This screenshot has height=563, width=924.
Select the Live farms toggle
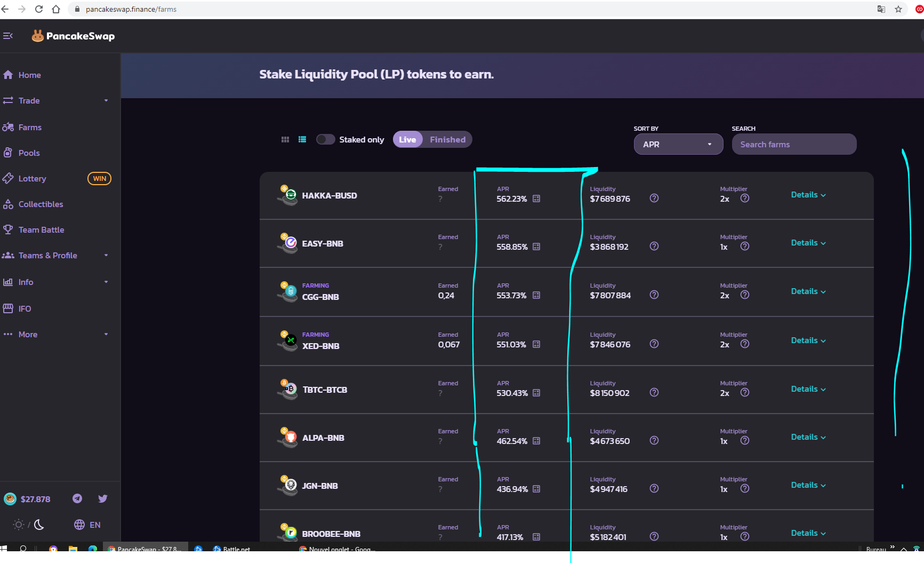point(407,139)
